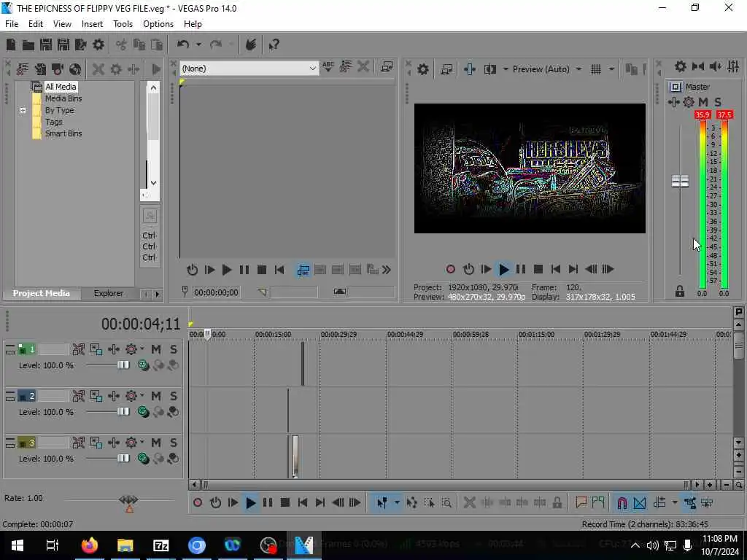Mute track 2 with M button
747x560 pixels.
[x=156, y=396]
